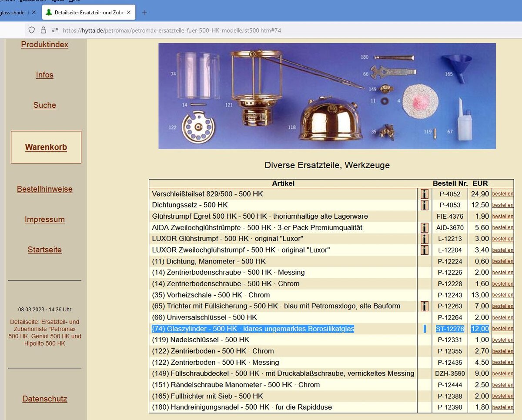Click the shield tracking protection icon

point(31,30)
